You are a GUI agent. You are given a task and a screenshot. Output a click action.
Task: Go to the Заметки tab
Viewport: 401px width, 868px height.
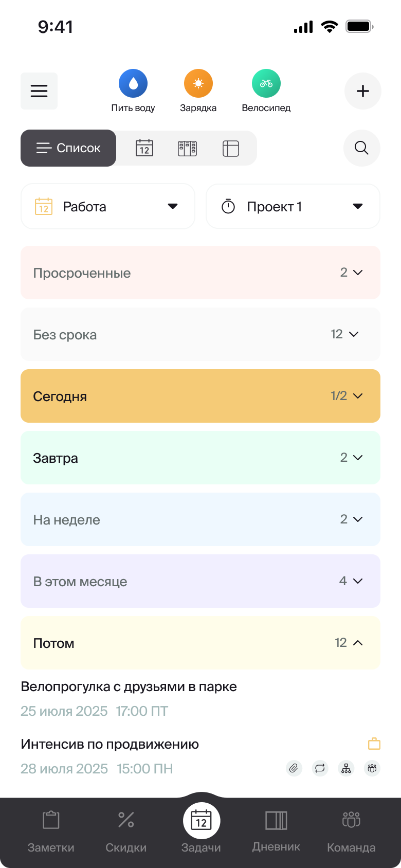pyautogui.click(x=51, y=829)
